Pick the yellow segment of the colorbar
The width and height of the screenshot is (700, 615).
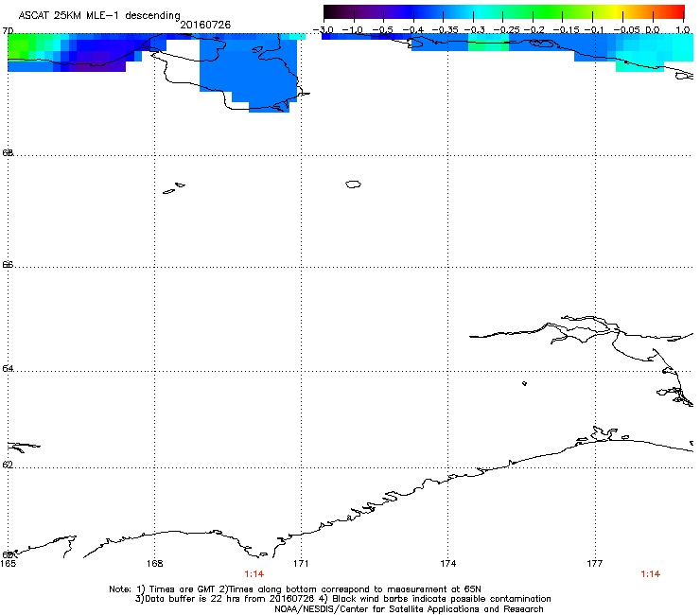pyautogui.click(x=616, y=12)
